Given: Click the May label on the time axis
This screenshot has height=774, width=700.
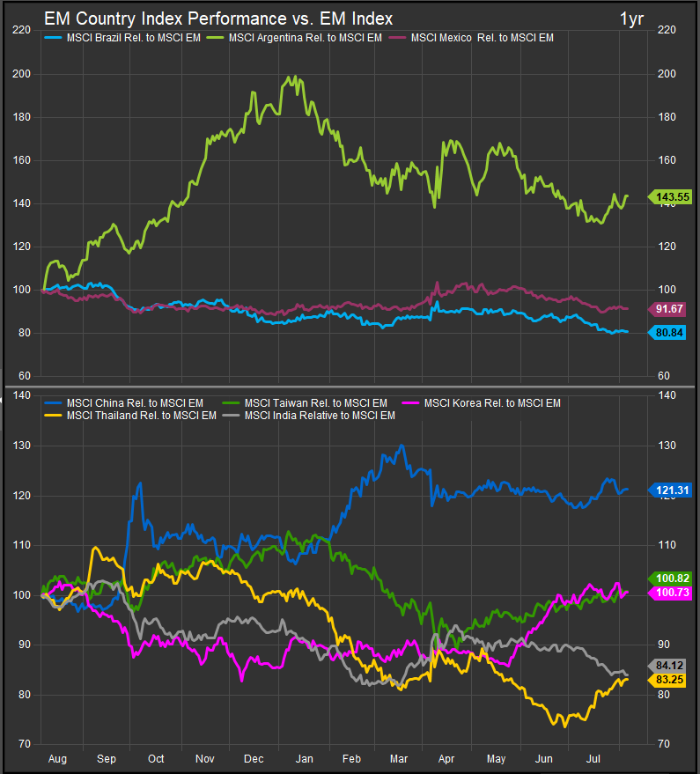Looking at the screenshot, I should pos(496,759).
